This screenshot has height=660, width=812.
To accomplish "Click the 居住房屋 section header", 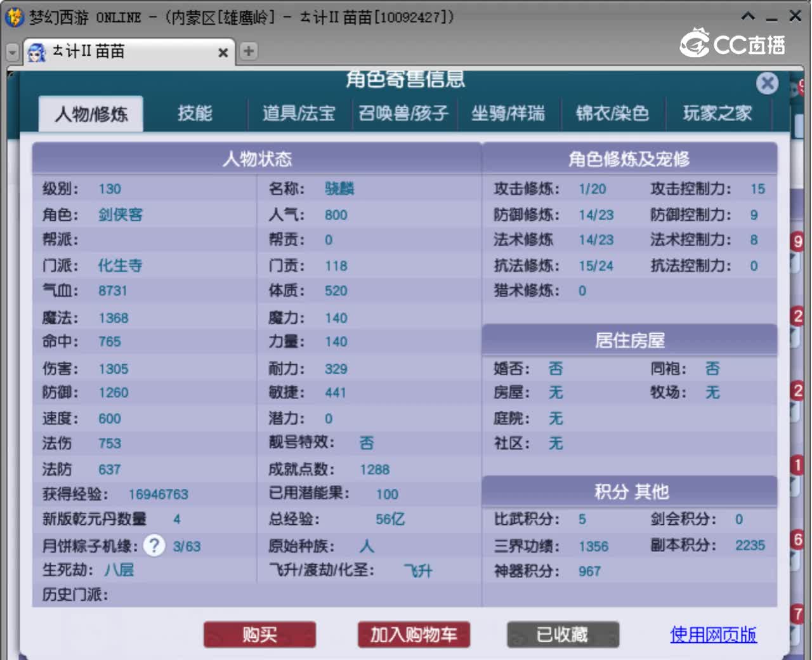I will 629,341.
